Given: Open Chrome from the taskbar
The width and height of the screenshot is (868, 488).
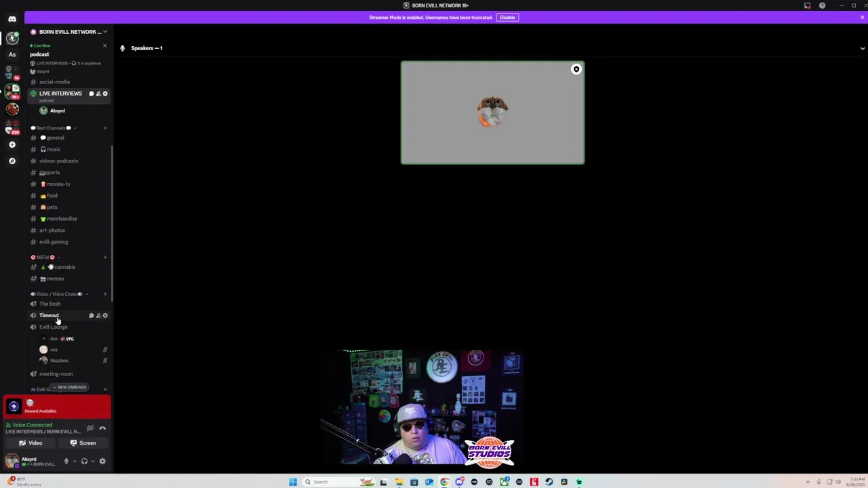Looking at the screenshot, I should [444, 482].
